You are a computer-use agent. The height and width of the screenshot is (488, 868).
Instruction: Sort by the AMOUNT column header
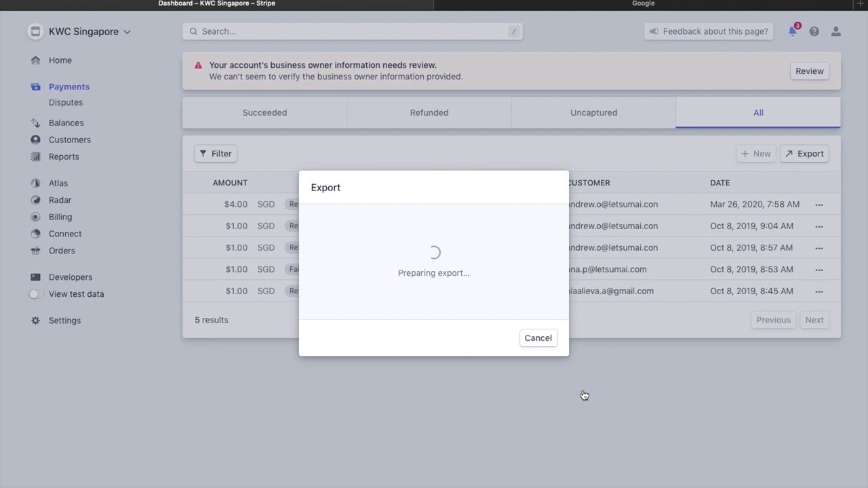coord(230,182)
